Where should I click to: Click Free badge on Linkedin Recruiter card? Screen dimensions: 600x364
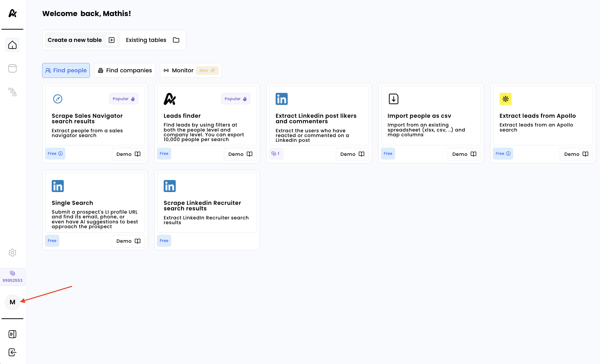click(164, 241)
